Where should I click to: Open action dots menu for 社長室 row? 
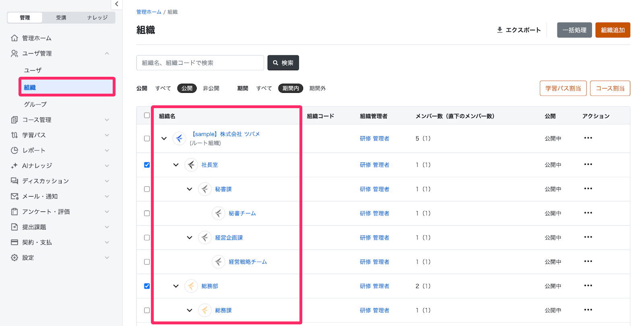coord(588,164)
